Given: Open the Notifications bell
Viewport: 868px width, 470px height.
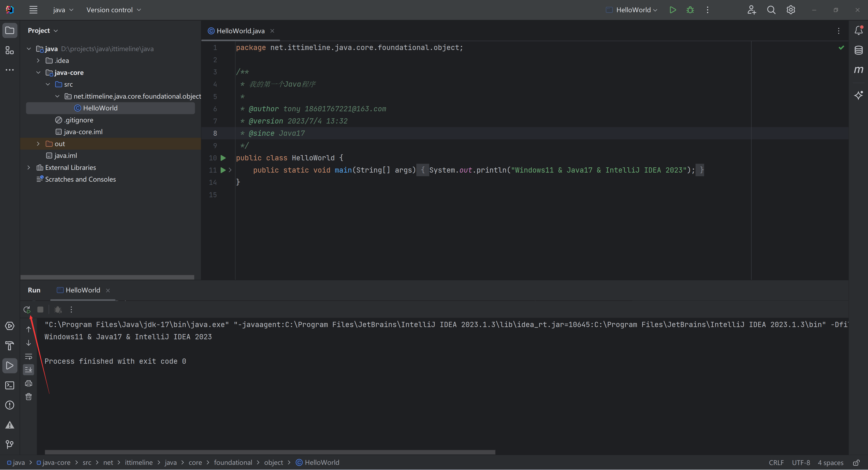Looking at the screenshot, I should coord(858,30).
